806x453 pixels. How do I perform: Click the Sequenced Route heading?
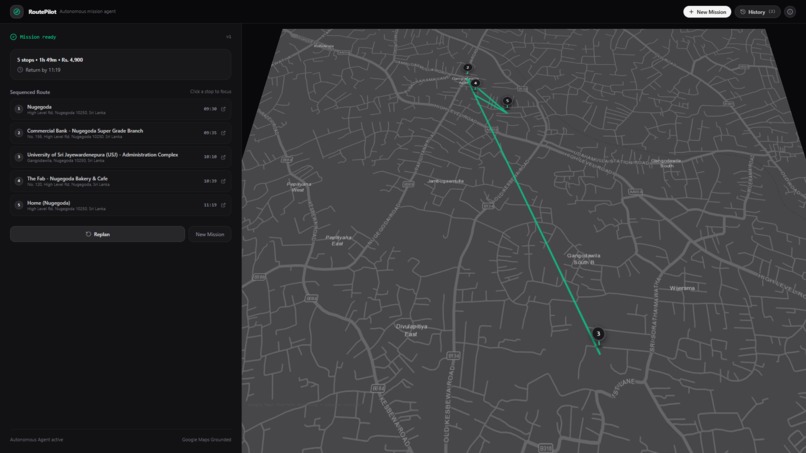coord(30,92)
